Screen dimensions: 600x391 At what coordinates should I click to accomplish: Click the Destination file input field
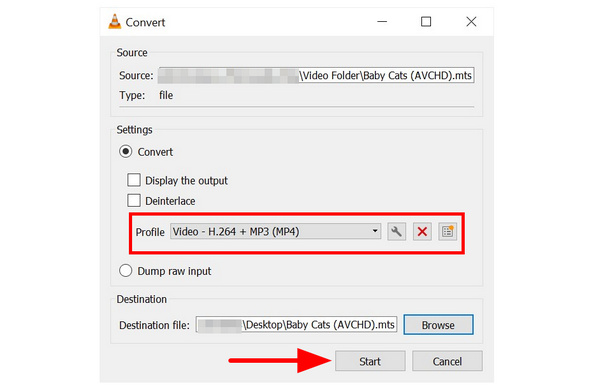click(x=297, y=325)
